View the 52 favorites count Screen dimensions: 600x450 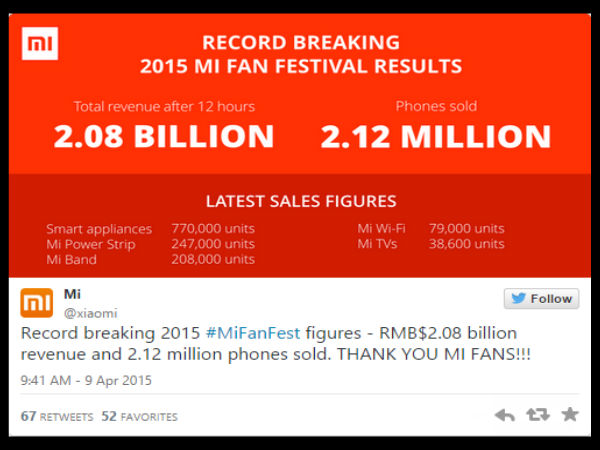(x=139, y=416)
